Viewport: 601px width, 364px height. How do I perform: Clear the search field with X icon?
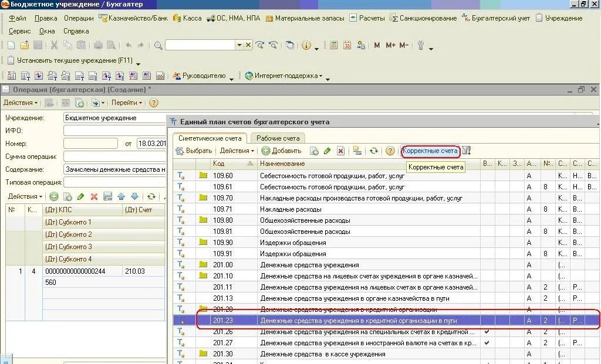(x=248, y=45)
